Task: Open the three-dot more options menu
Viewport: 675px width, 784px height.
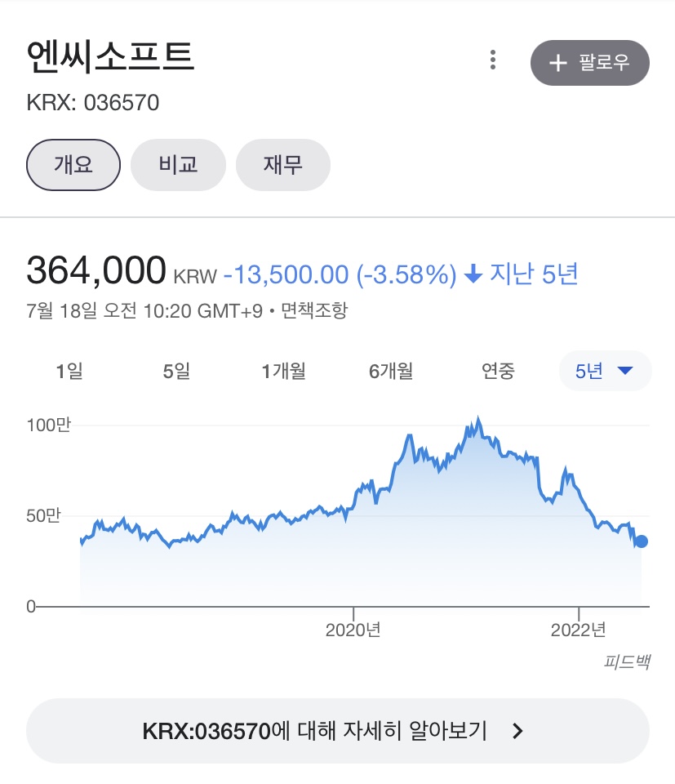Action: coord(492,60)
